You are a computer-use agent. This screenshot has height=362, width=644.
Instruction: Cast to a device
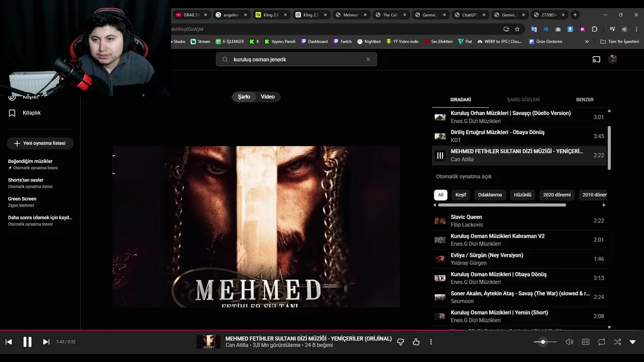click(596, 59)
